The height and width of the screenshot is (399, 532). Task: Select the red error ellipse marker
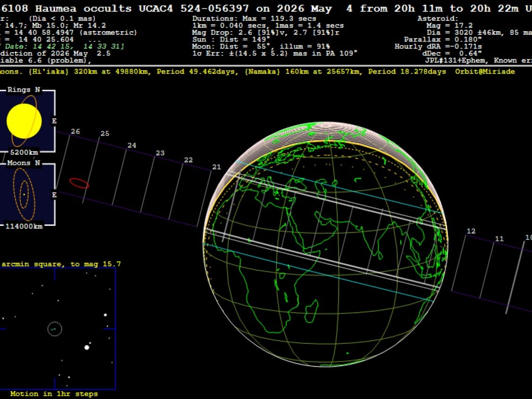(x=79, y=183)
